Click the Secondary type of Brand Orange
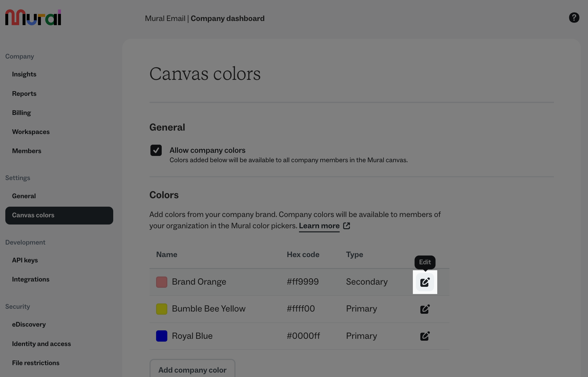This screenshot has height=377, width=588. [x=367, y=282]
